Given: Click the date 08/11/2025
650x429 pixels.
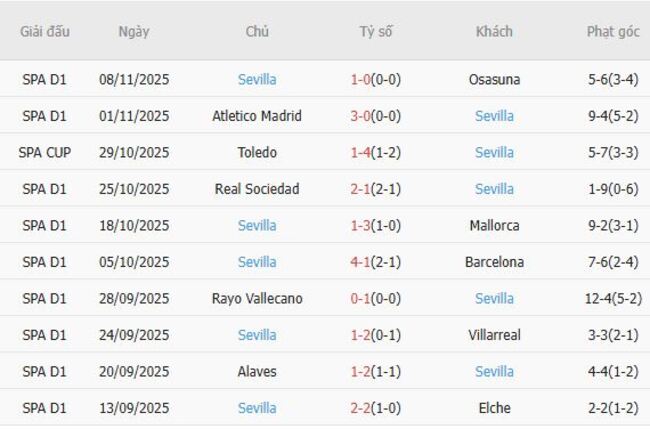Looking at the screenshot, I should (134, 79).
